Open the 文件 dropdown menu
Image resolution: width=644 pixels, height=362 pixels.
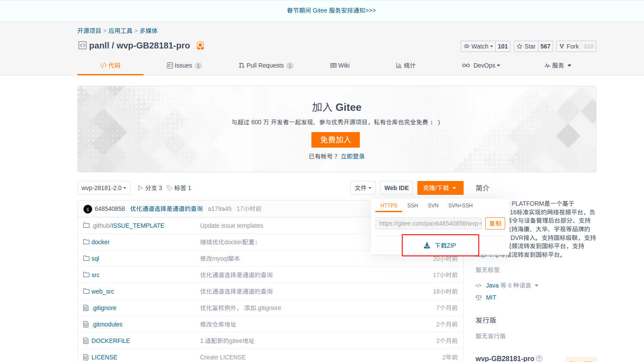pyautogui.click(x=363, y=188)
